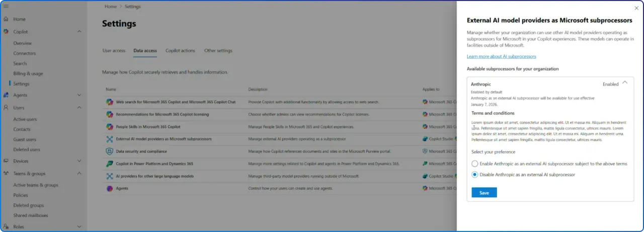
Task: Click the icon beside Recommendations for Copilot licensing
Action: pyautogui.click(x=109, y=114)
